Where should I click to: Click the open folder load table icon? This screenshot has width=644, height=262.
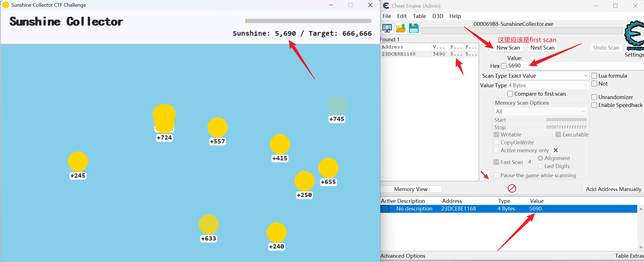pos(401,28)
